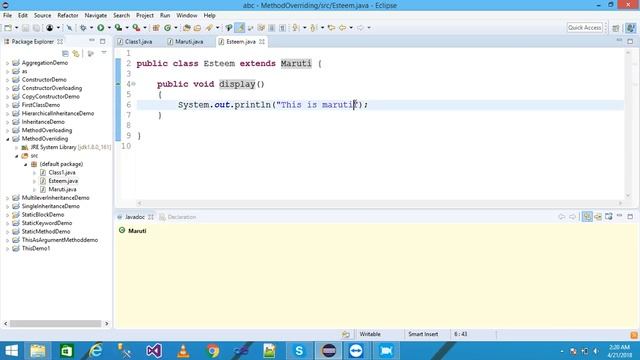Click the New Java Class icon
640x360 pixels.
pyautogui.click(x=167, y=28)
